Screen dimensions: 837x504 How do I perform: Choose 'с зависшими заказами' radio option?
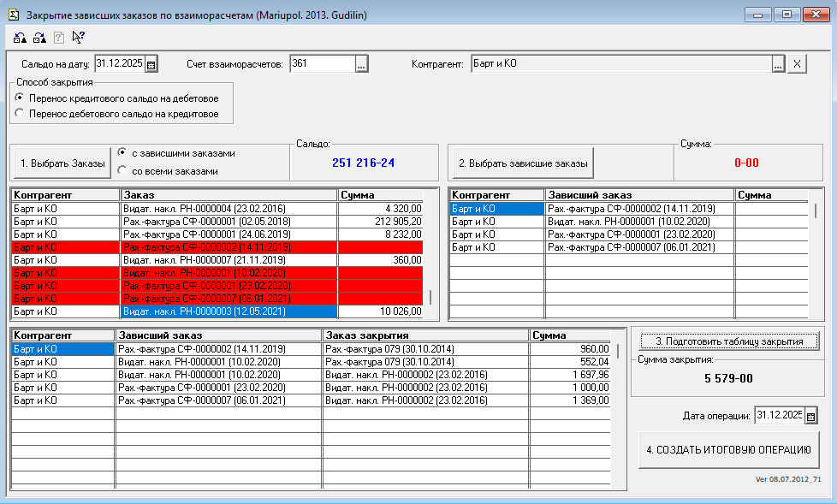(122, 154)
